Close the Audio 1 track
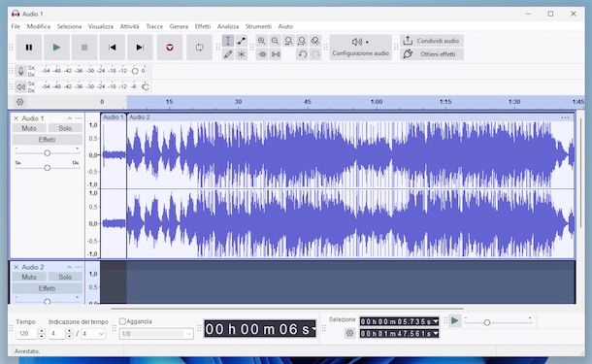 (x=16, y=118)
